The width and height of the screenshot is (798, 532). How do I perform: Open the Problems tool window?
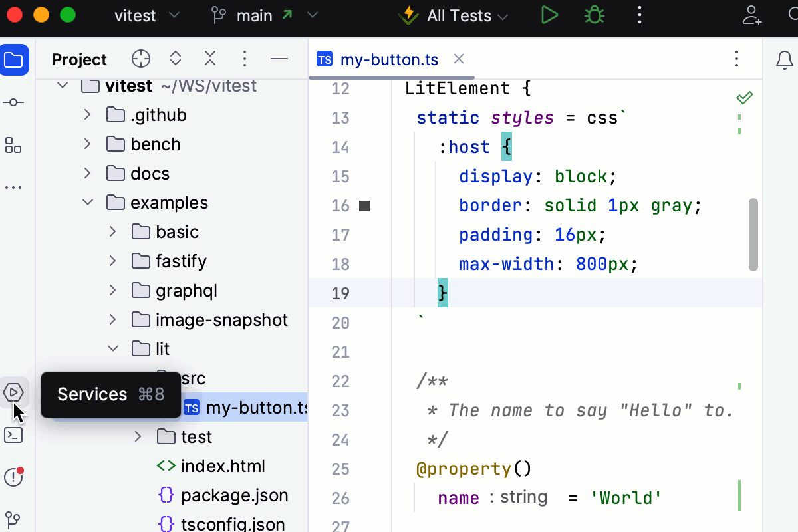coord(15,477)
